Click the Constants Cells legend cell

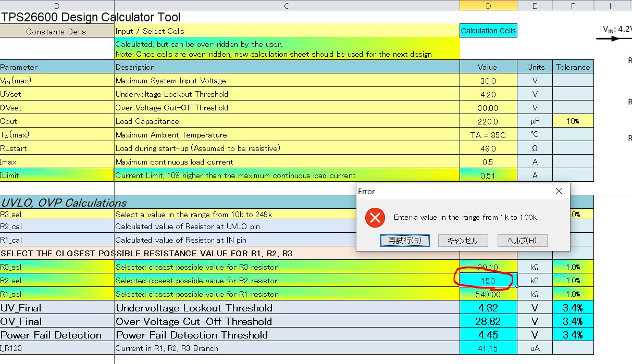(x=57, y=31)
